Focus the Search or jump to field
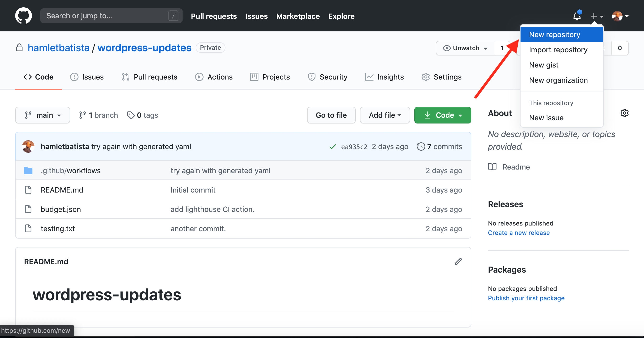The height and width of the screenshot is (338, 644). tap(111, 16)
